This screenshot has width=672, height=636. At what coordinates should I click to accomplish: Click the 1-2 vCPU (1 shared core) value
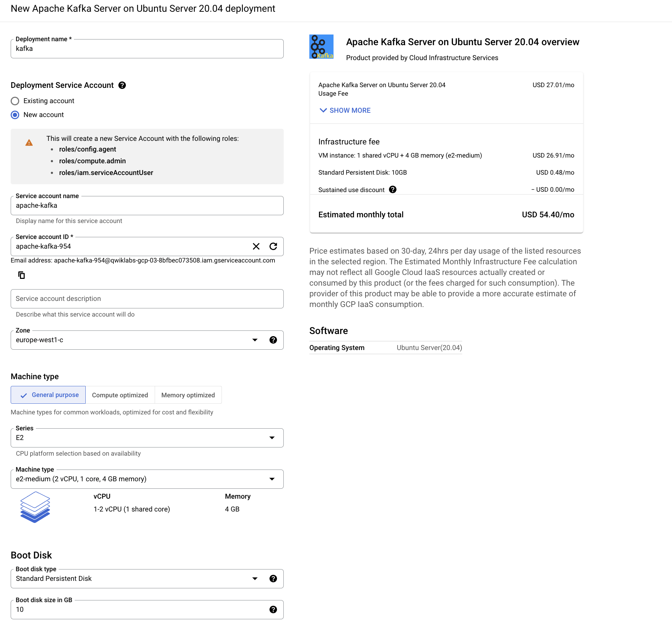coord(132,509)
